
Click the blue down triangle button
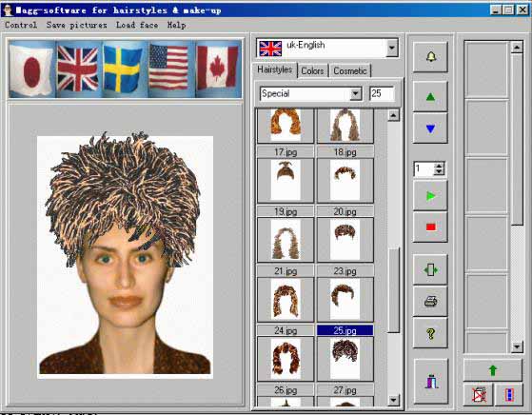pos(430,128)
